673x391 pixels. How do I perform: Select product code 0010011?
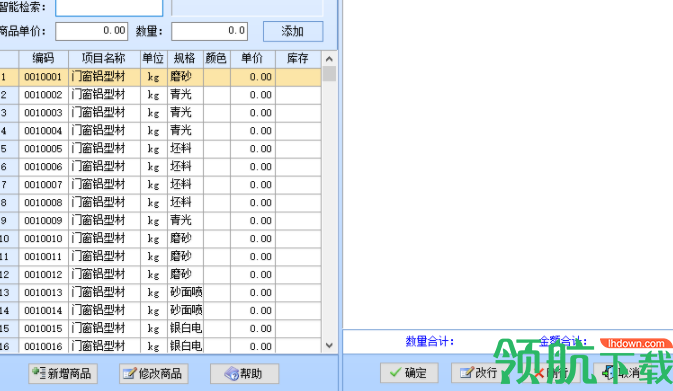(x=43, y=257)
